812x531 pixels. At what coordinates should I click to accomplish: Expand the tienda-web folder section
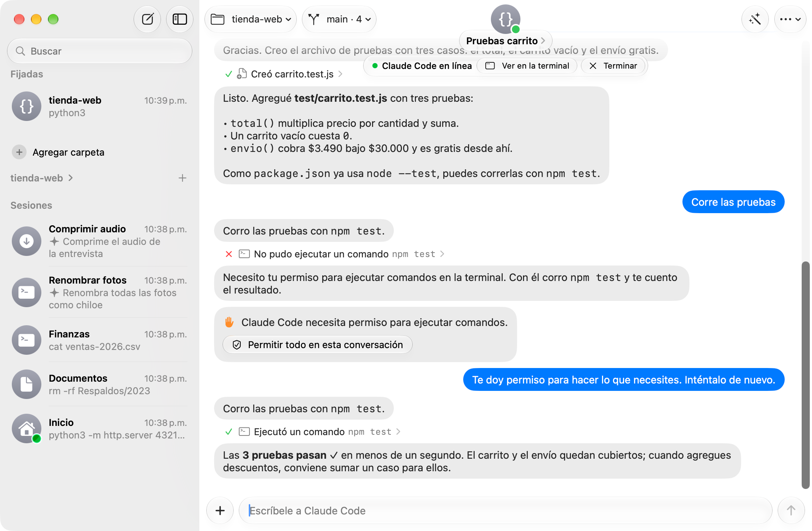pyautogui.click(x=42, y=178)
